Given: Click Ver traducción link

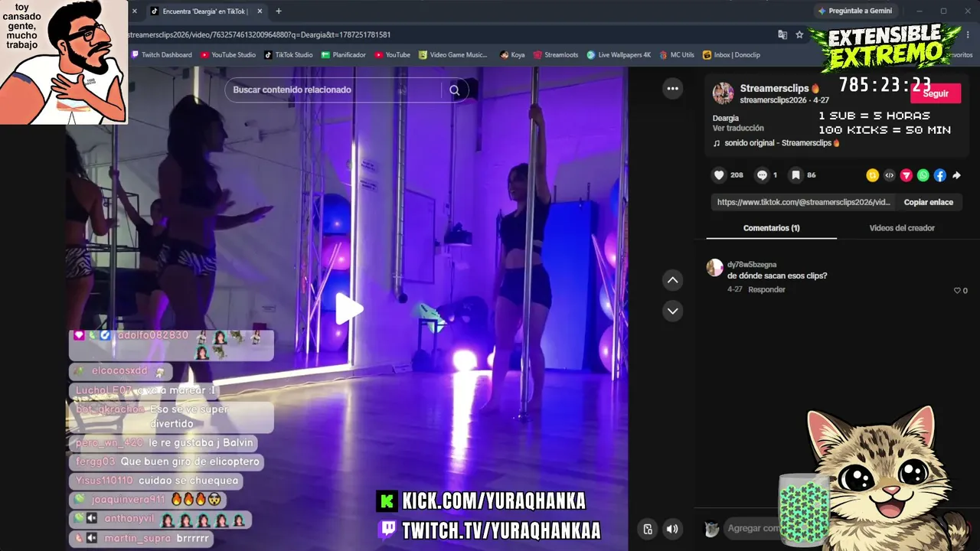Looking at the screenshot, I should tap(738, 129).
